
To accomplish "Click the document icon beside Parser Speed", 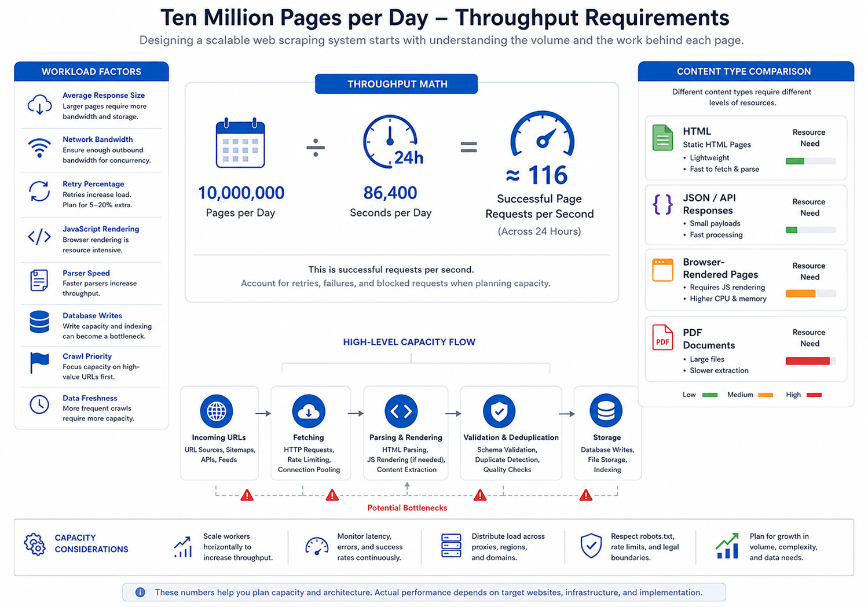I will click(x=39, y=280).
